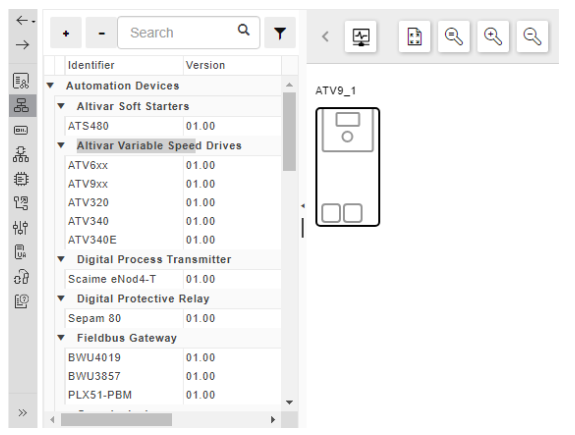Click the zoom in magnifier icon
This screenshot has width=575, height=435.
(493, 37)
